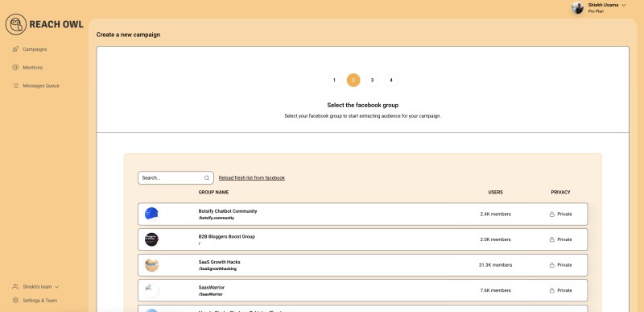644x312 pixels.
Task: Open the Messages Queue menu item
Action: tap(41, 86)
